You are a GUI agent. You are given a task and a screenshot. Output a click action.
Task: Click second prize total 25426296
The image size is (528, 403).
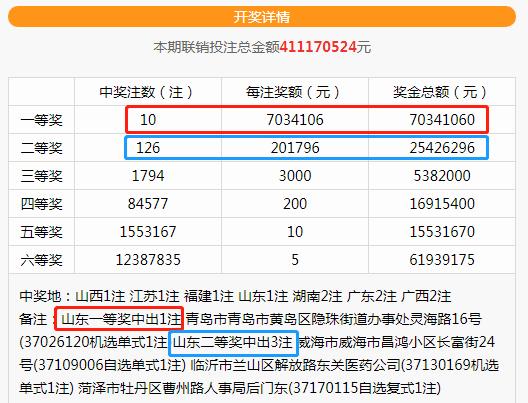442,148
